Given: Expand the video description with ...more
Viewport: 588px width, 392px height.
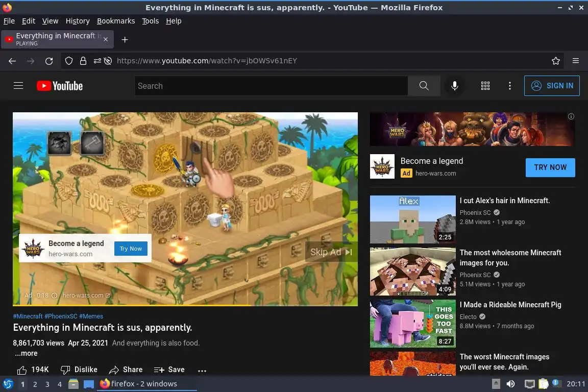Looking at the screenshot, I should coord(26,353).
